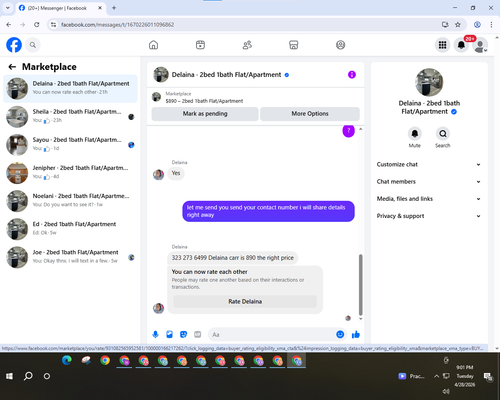Click chat header title Delaina · 2bed 1bath
The height and width of the screenshot is (400, 500).
226,75
